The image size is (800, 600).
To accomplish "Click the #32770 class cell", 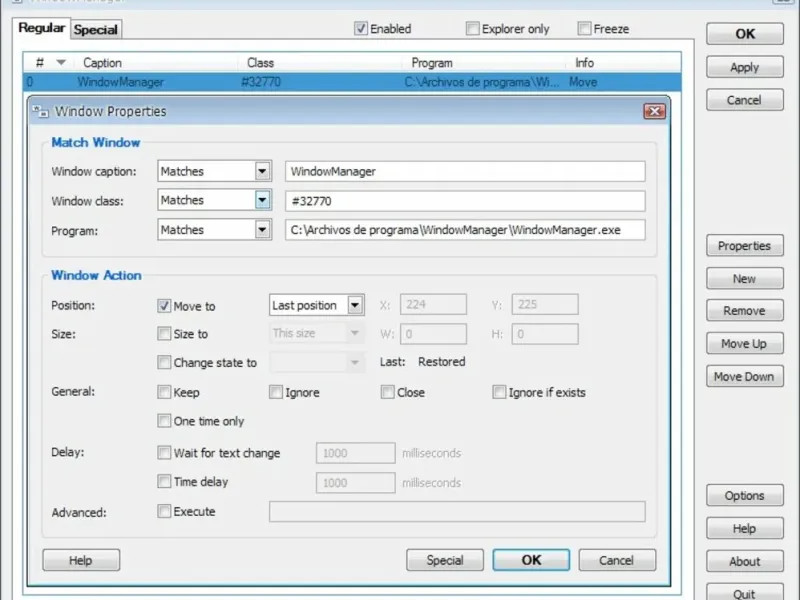I will click(x=261, y=82).
